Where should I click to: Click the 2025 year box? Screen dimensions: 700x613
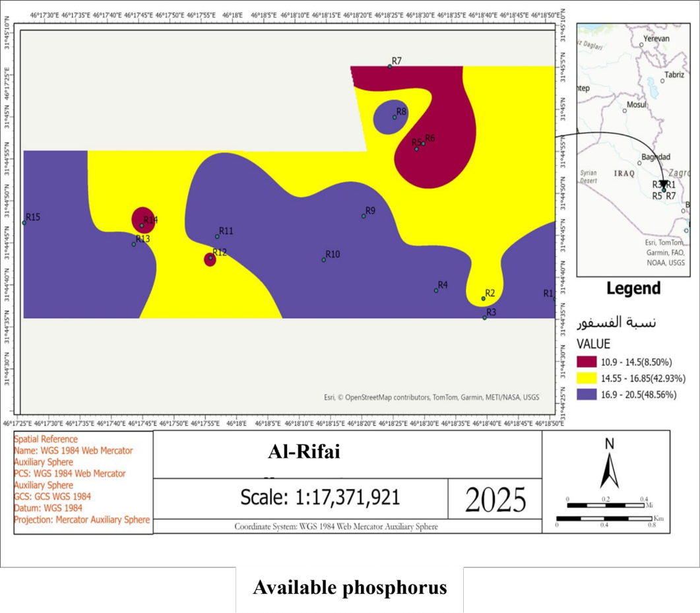click(x=495, y=500)
